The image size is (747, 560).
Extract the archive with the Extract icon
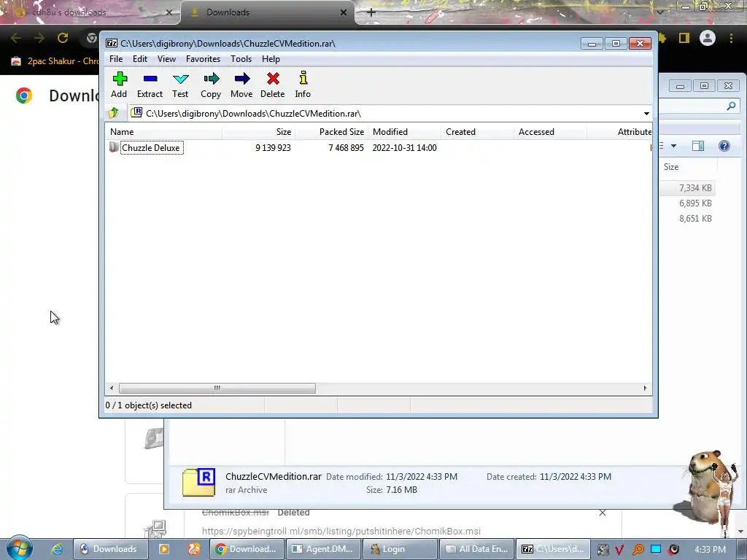(150, 85)
